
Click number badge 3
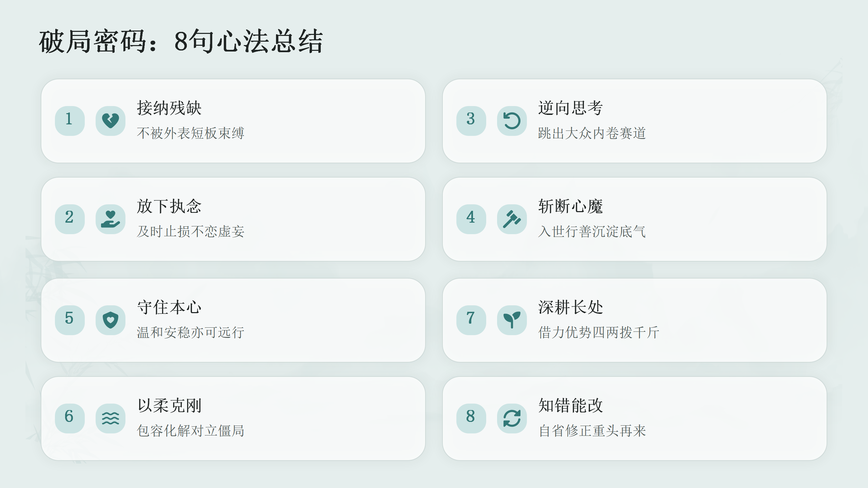[471, 121]
